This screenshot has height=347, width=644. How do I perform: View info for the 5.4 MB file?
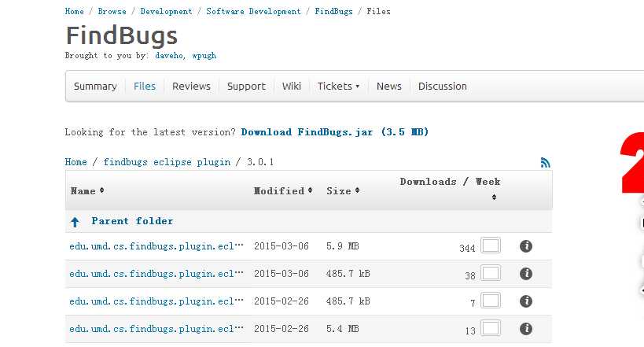526,329
